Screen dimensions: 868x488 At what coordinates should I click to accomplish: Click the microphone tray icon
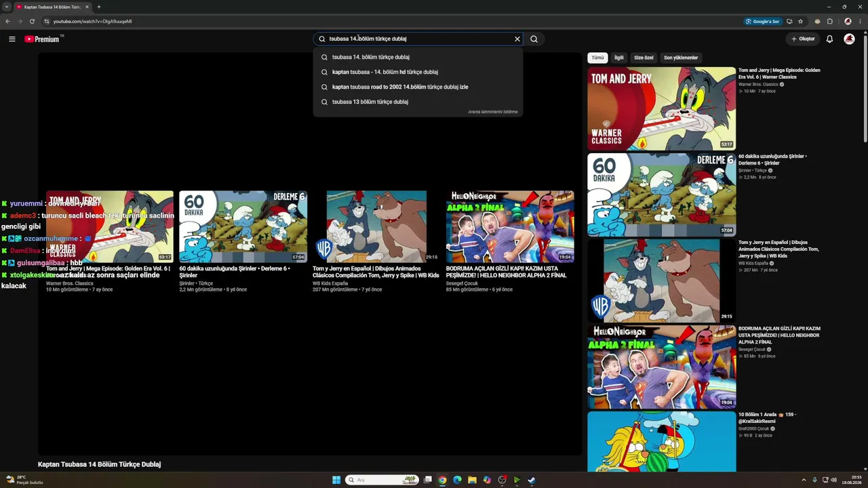(x=815, y=480)
